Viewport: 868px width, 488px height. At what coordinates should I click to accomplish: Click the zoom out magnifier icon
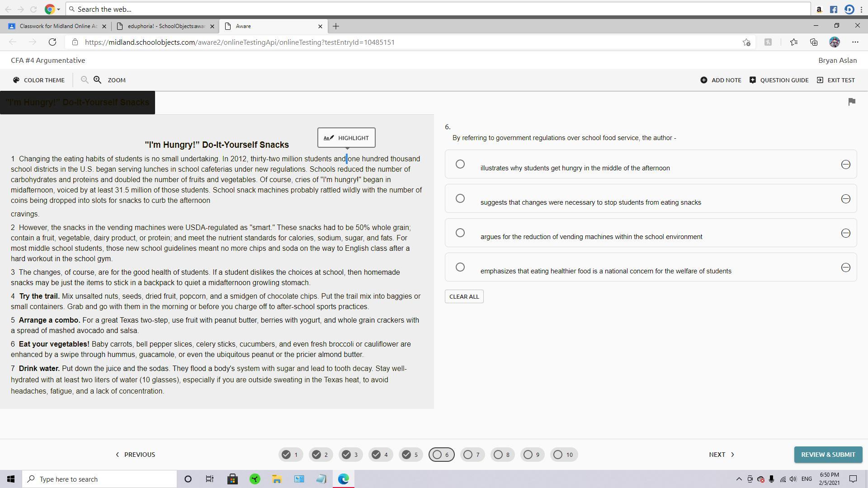(x=84, y=80)
